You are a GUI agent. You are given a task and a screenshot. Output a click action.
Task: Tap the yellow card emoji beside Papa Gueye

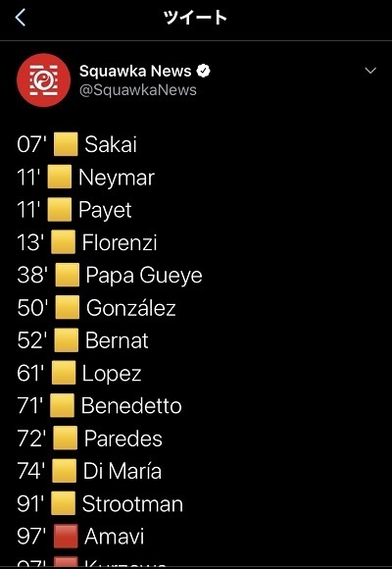click(67, 275)
